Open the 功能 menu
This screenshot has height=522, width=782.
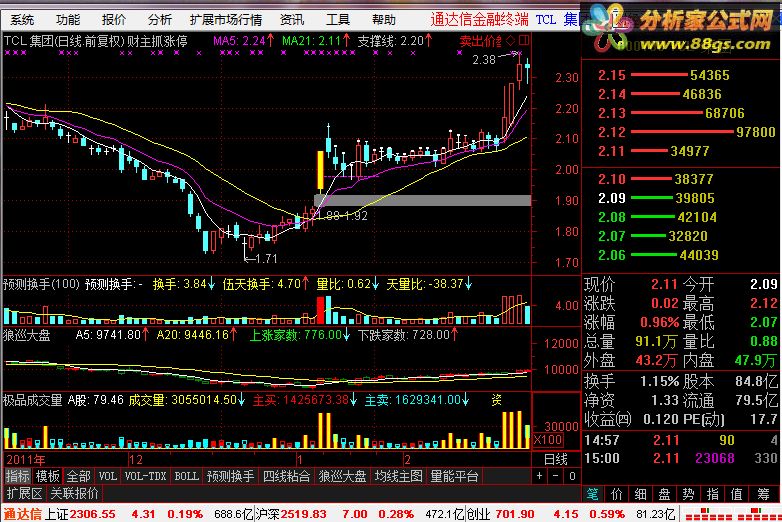pyautogui.click(x=68, y=20)
